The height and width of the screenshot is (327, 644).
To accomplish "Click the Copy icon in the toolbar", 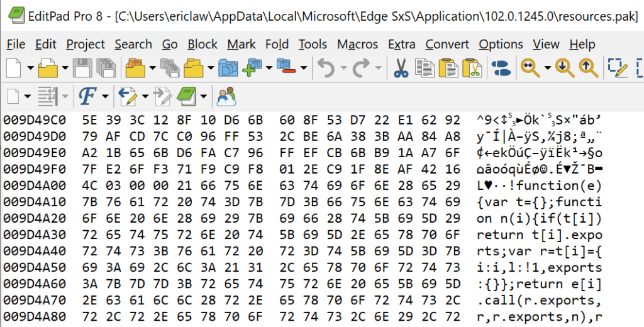I will point(426,67).
